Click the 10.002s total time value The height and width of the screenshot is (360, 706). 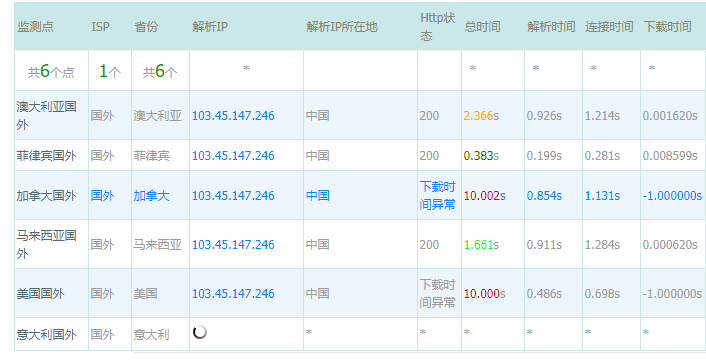[484, 196]
